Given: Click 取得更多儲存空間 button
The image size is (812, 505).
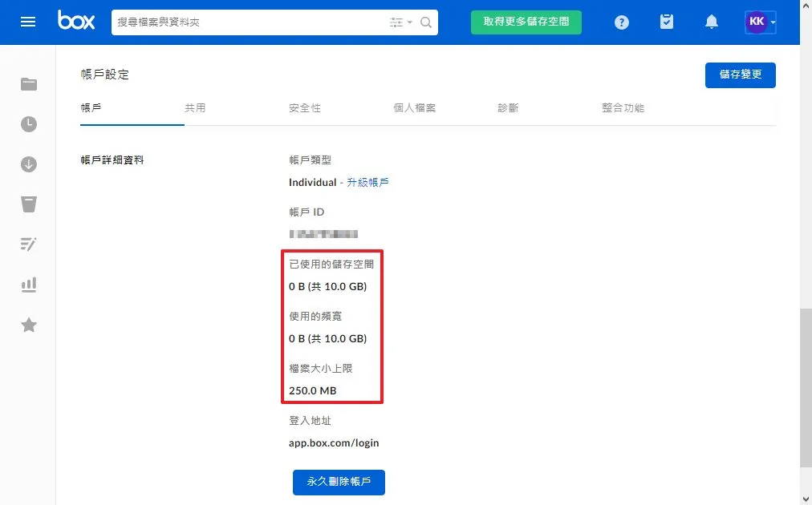Looking at the screenshot, I should [526, 22].
